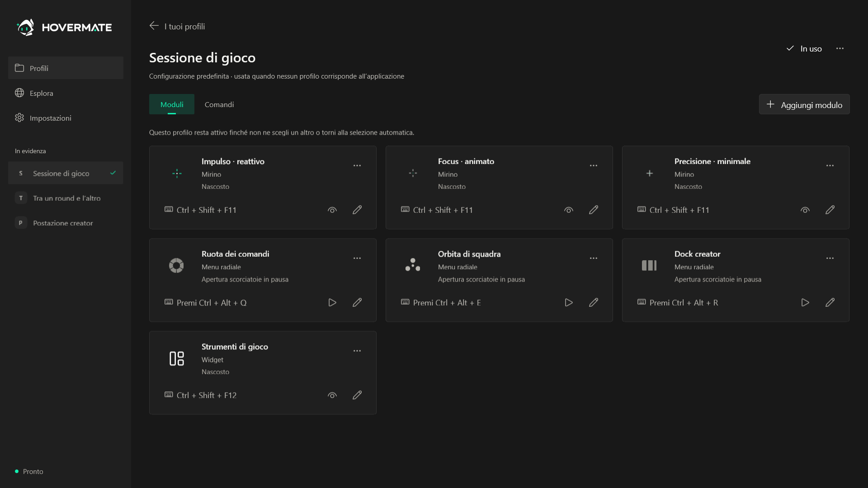Go back using the arrow next to I tuoi profili
This screenshot has width=868, height=488.
154,26
